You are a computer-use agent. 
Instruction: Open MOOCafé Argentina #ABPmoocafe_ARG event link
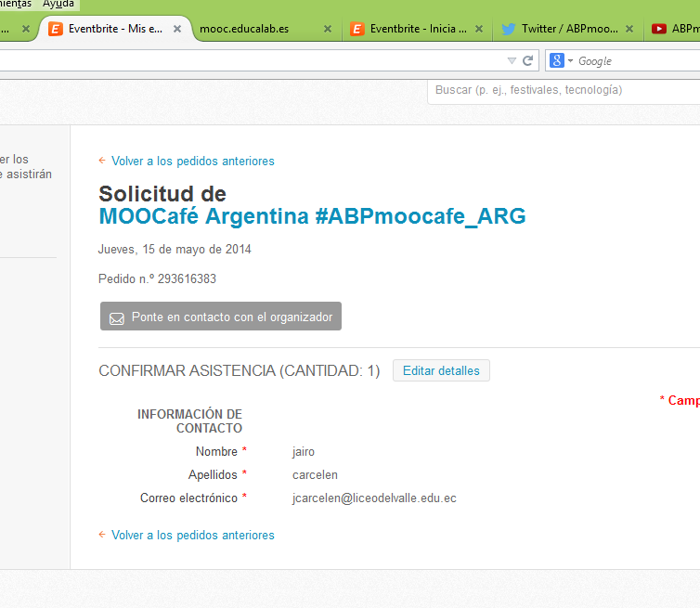(312, 217)
